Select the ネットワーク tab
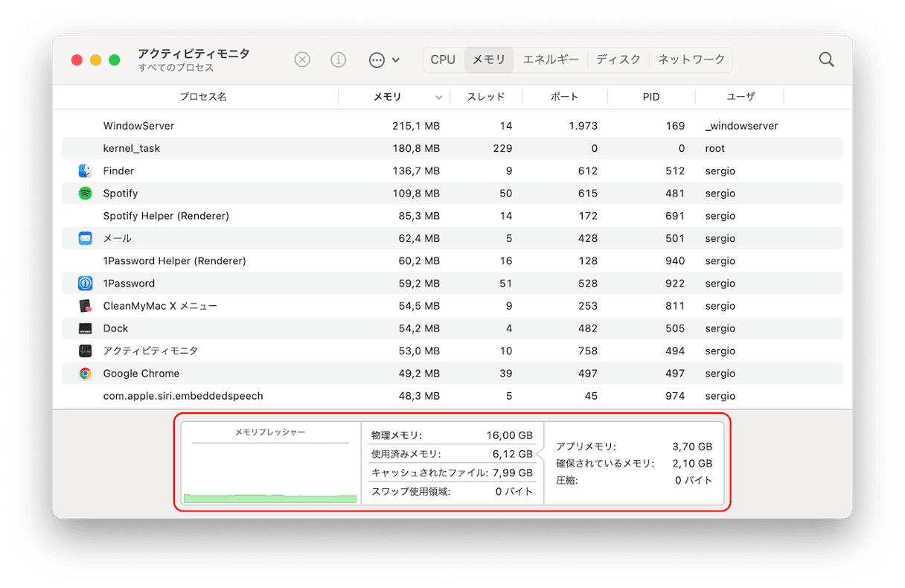This screenshot has height=588, width=905. tap(691, 60)
